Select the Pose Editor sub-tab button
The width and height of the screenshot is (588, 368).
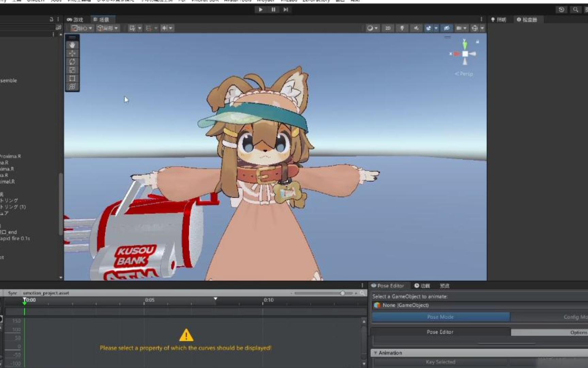[x=440, y=332]
